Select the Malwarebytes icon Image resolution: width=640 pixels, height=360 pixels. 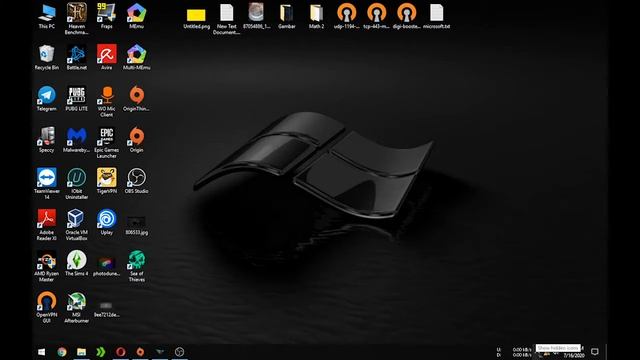(x=76, y=140)
